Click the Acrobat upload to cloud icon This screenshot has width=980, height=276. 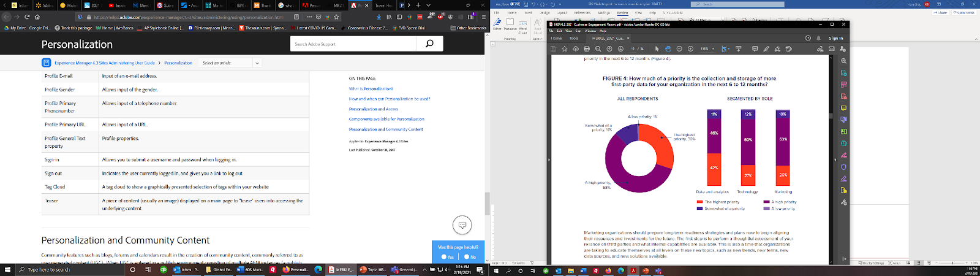point(576,48)
